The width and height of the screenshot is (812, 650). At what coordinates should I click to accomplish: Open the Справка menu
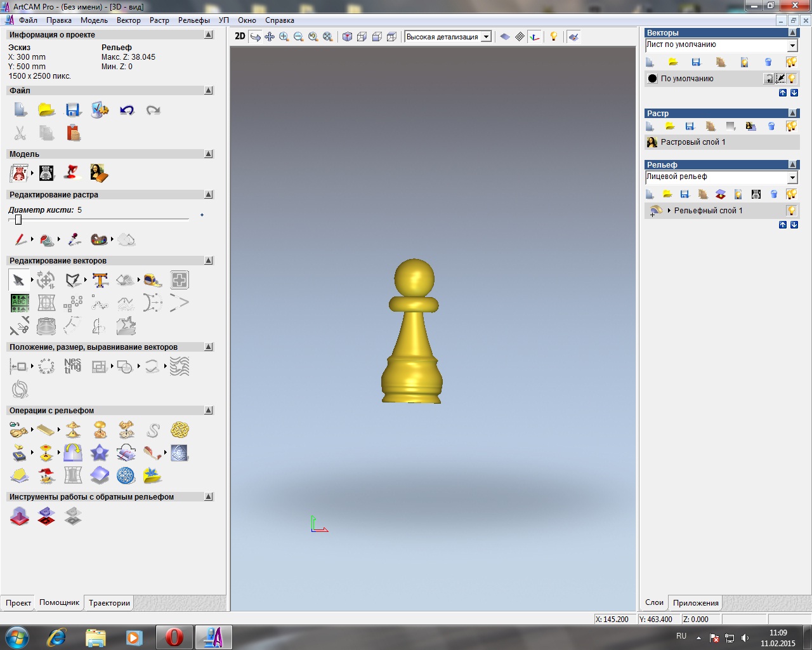pos(280,20)
